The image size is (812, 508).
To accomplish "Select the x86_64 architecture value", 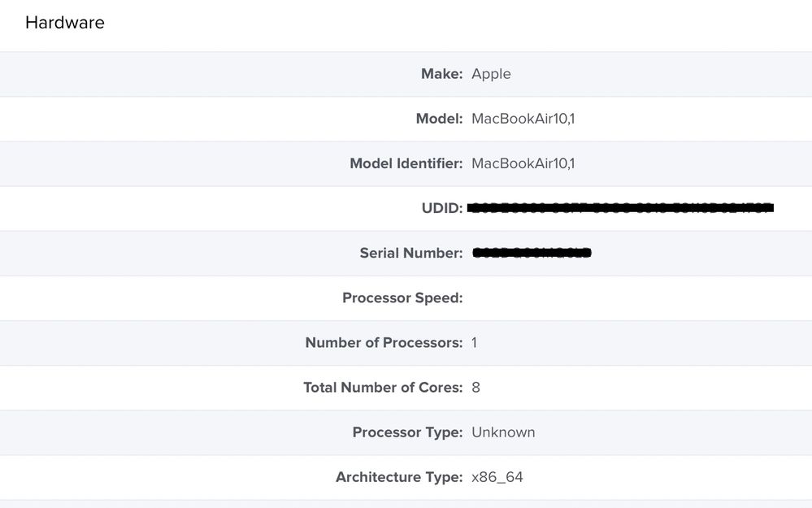I will [497, 477].
